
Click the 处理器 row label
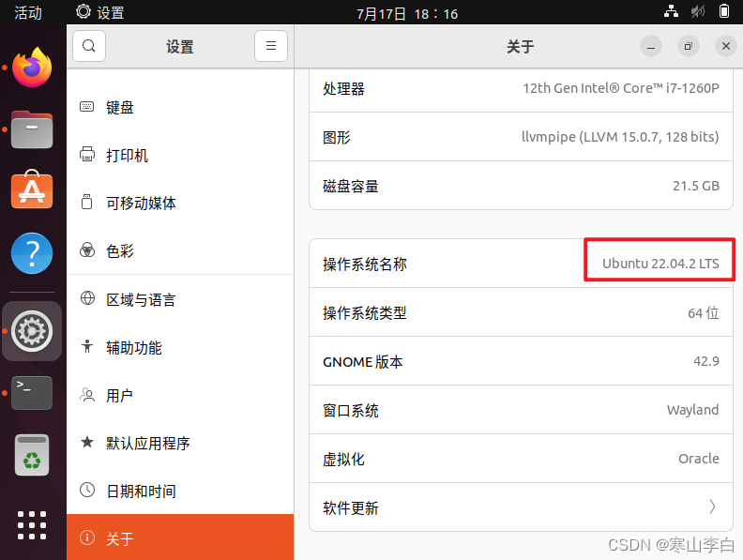[343, 88]
